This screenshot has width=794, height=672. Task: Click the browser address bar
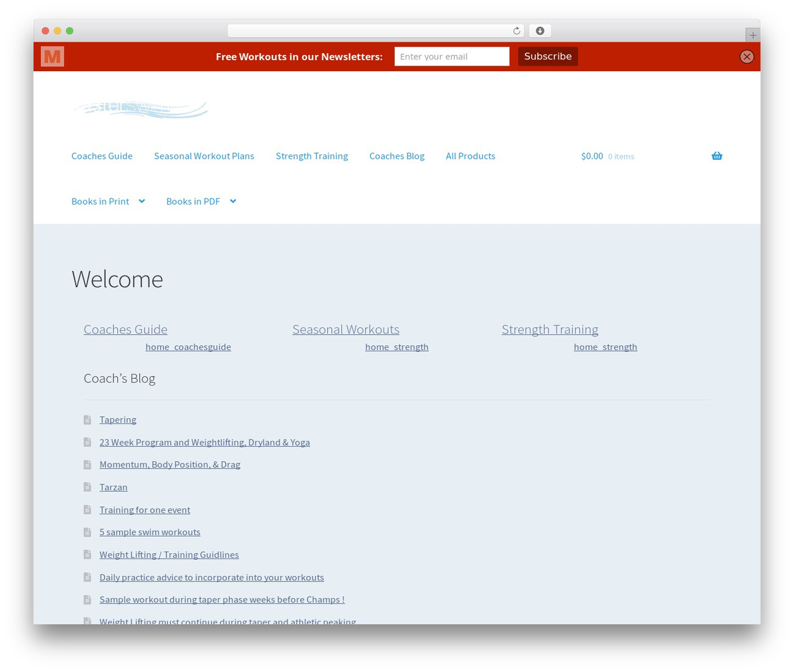click(376, 31)
